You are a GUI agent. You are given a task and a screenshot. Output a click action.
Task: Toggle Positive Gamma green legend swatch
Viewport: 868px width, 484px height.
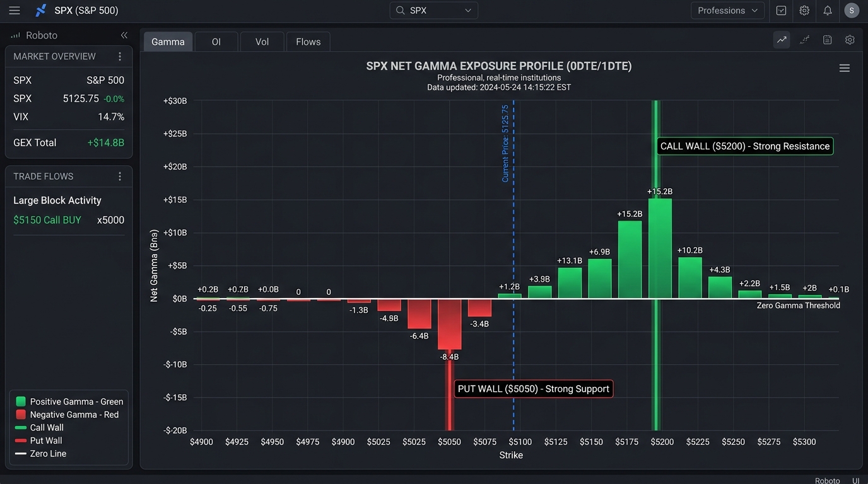click(21, 401)
